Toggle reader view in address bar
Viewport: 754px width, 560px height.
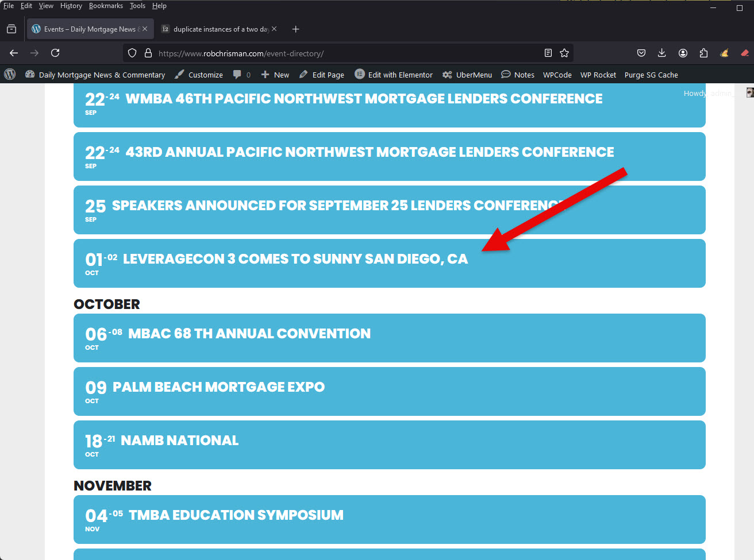548,53
